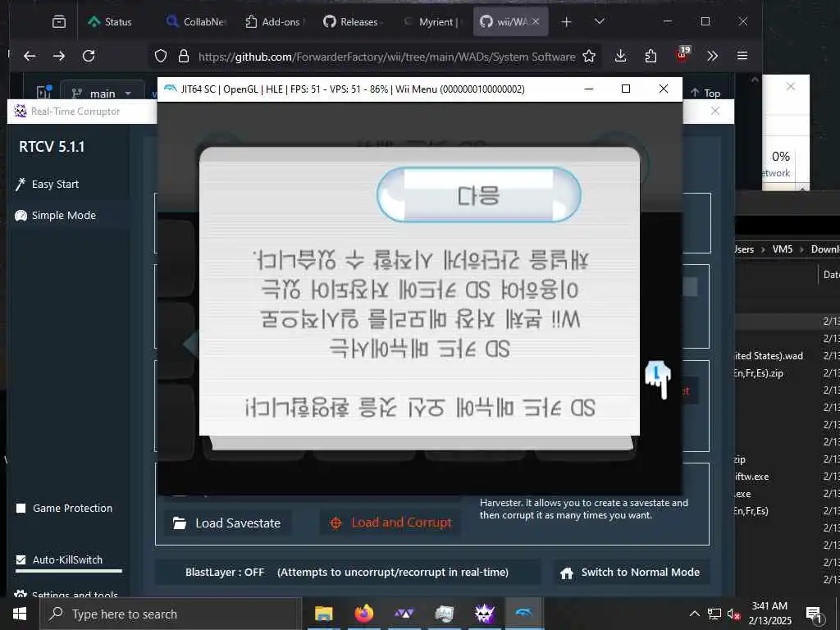Open Dolphin emulator from taskbar
The height and width of the screenshot is (630, 840).
(524, 614)
